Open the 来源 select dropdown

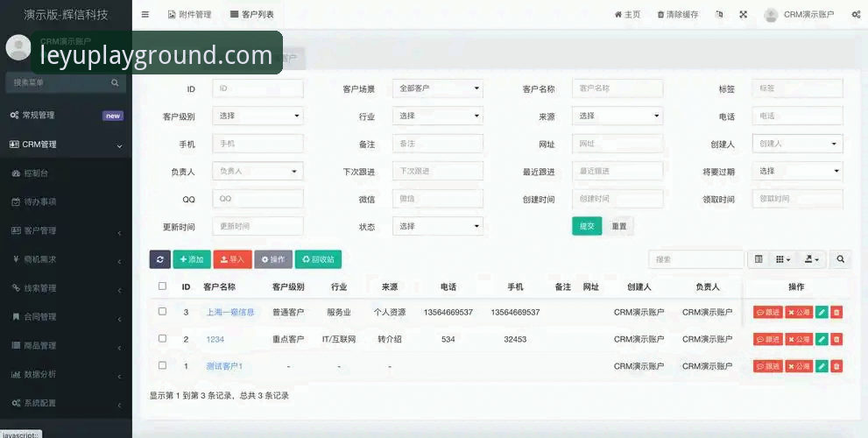click(617, 117)
